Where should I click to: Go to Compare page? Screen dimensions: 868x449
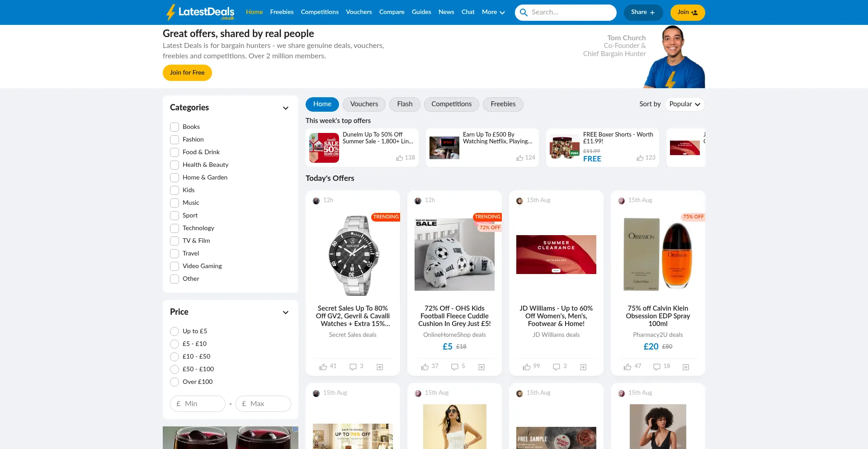392,12
